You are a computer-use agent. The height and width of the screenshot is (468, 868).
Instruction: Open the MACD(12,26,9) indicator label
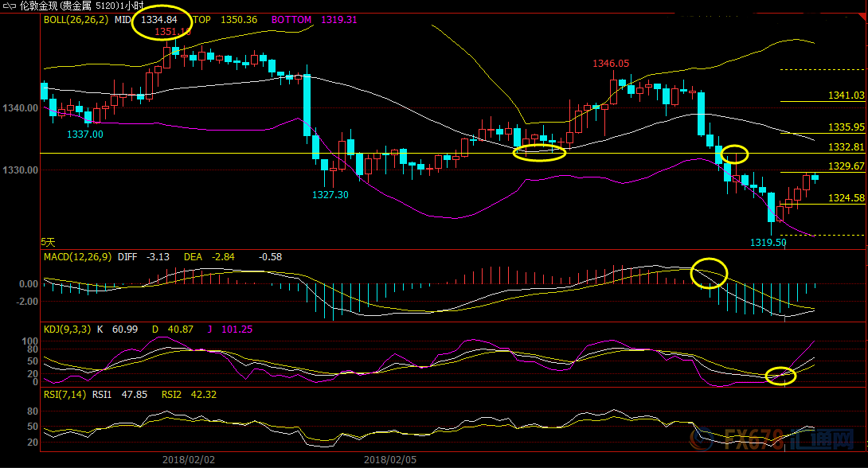[x=77, y=257]
